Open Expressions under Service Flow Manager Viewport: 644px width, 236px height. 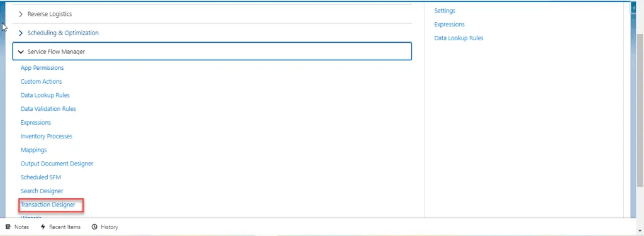tap(36, 123)
